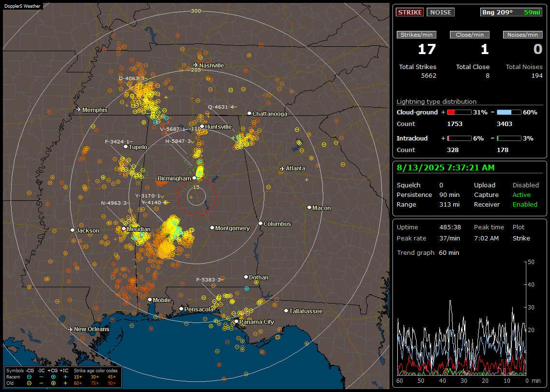Click the Nashville airport marker icon

point(196,65)
